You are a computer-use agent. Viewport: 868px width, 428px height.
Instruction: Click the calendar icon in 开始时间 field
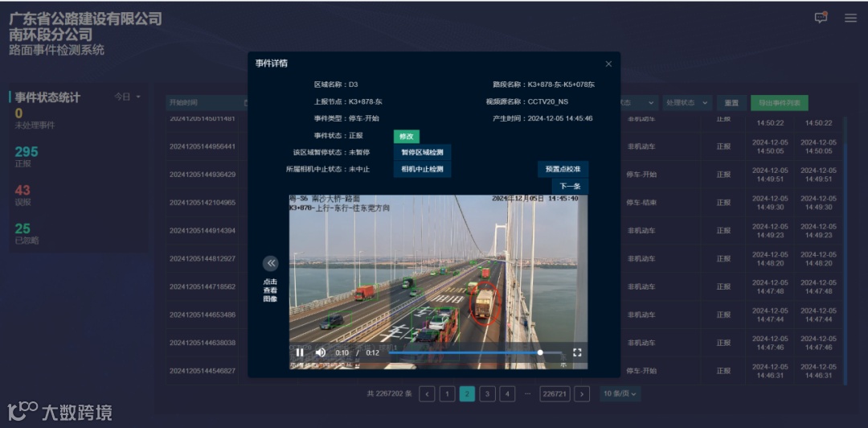click(246, 102)
